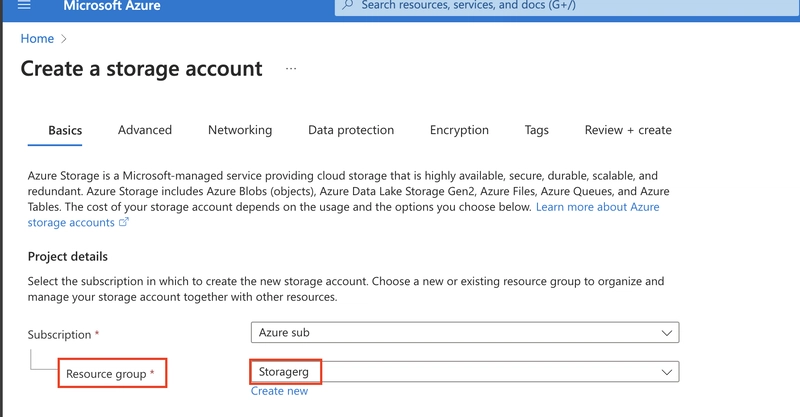Viewport: 800px width, 417px height.
Task: Click the external link icon after storage accounts
Action: 124,222
